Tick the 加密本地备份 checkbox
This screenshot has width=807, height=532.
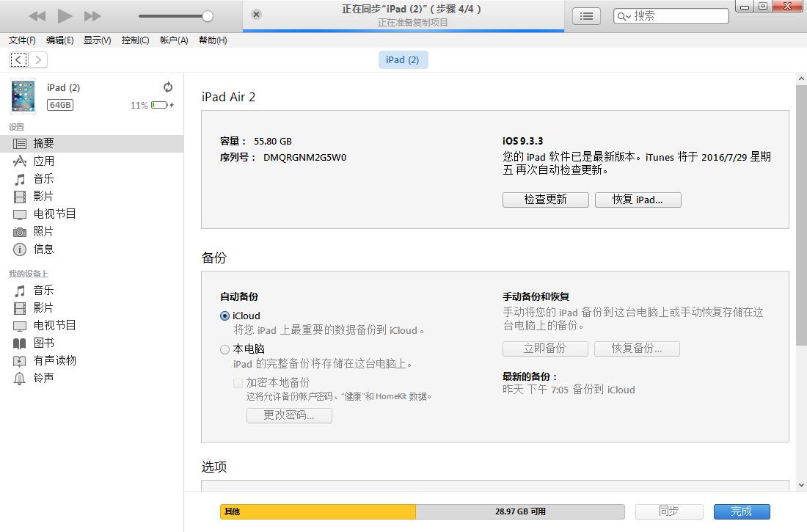pos(238,383)
